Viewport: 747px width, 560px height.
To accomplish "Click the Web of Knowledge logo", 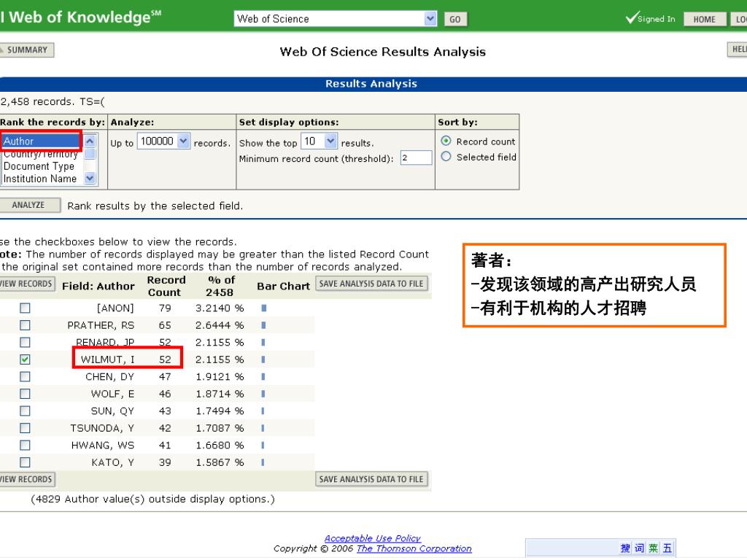I will [x=81, y=17].
